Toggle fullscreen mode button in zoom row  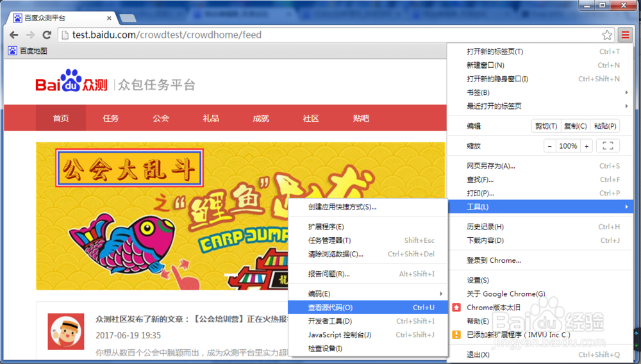coord(608,146)
